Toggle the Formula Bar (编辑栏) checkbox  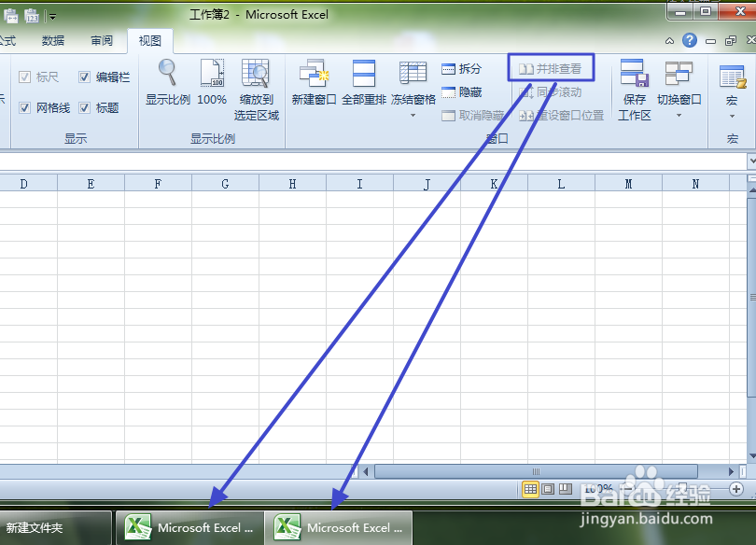[x=84, y=77]
